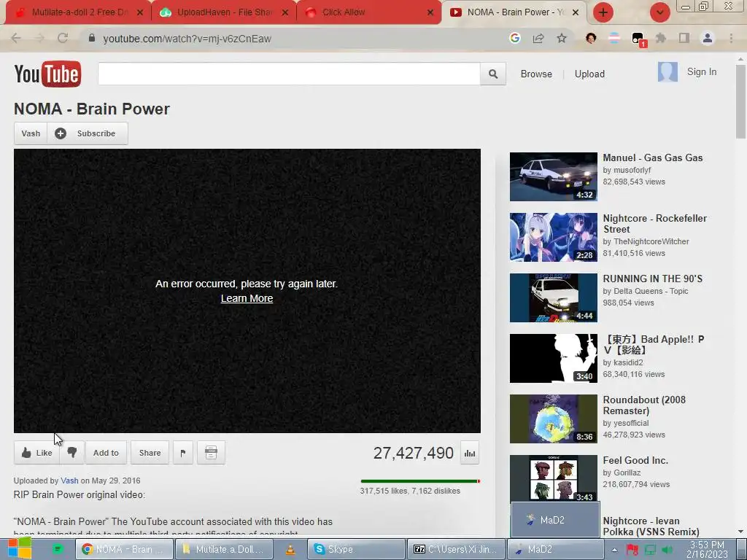Click the video title NOMA - Brain Power
Image resolution: width=747 pixels, height=560 pixels.
(x=91, y=109)
